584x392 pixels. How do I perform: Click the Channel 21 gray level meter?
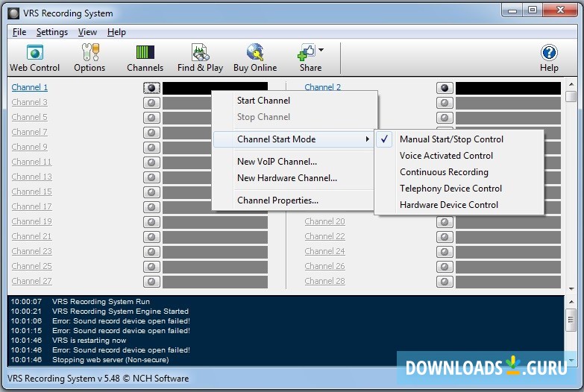point(215,237)
